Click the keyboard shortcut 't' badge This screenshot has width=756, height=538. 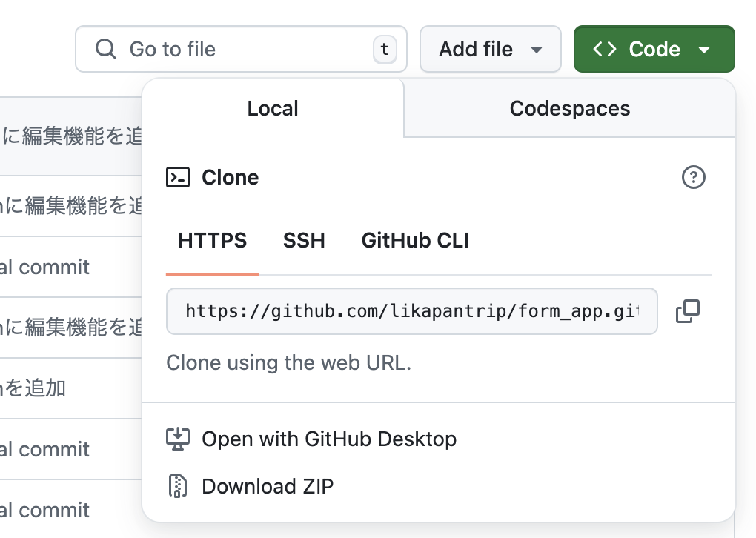[x=385, y=49]
